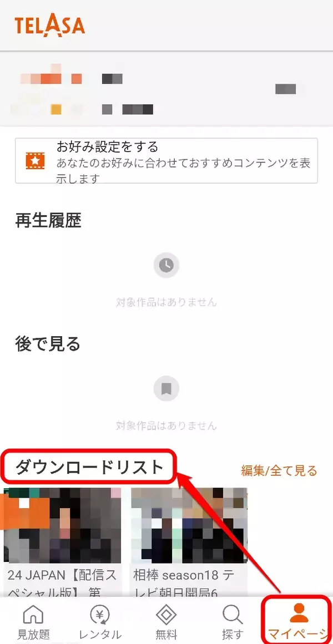
Task: Open the 24 JAPAN download thumbnail
Action: (63, 525)
